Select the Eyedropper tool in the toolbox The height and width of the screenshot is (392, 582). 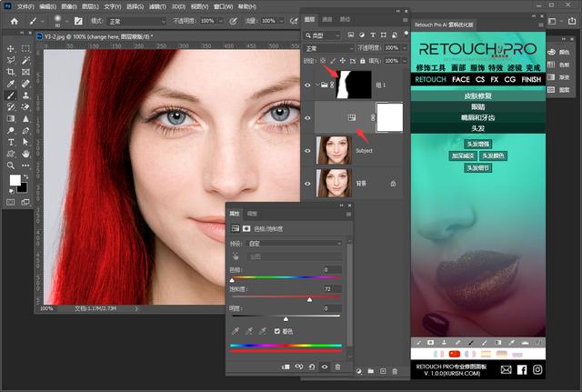point(10,84)
